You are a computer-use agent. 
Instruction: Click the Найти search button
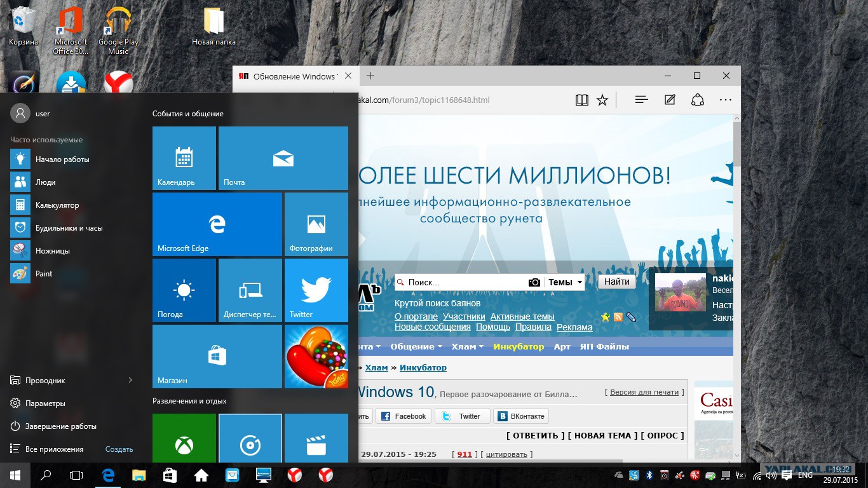(616, 281)
